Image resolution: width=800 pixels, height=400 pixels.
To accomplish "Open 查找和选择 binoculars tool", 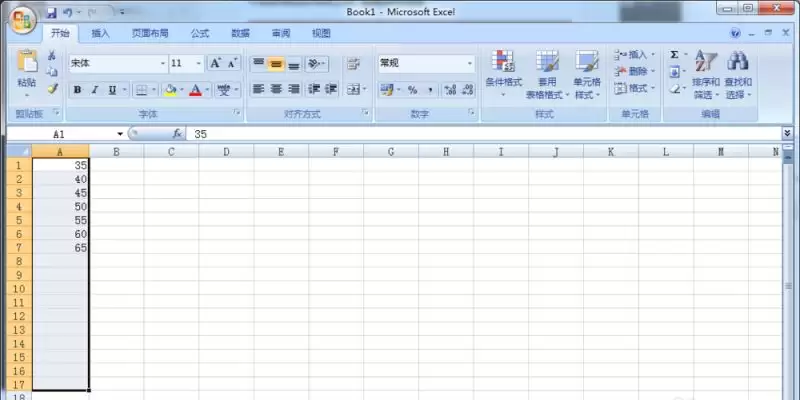I will [737, 73].
